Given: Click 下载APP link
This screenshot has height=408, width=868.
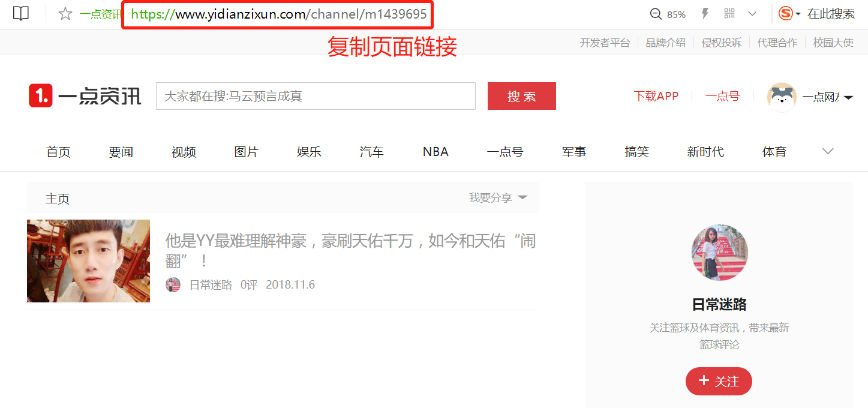Looking at the screenshot, I should tap(656, 96).
